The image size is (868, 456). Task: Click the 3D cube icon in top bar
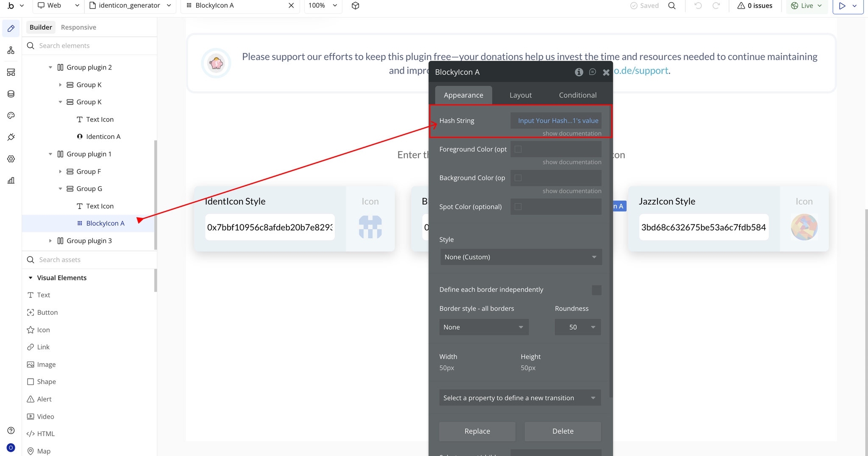point(356,6)
